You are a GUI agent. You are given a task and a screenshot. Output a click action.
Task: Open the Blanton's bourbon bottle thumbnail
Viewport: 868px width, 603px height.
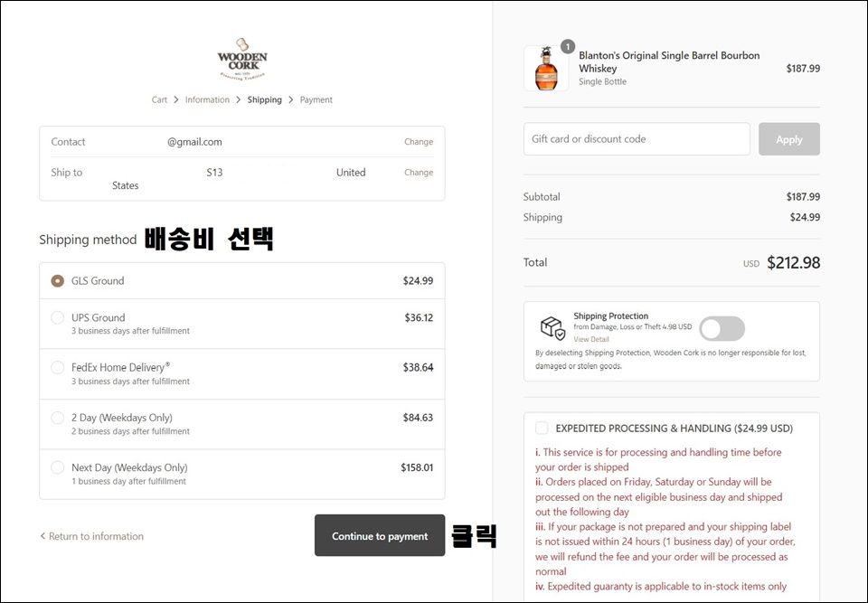click(546, 69)
